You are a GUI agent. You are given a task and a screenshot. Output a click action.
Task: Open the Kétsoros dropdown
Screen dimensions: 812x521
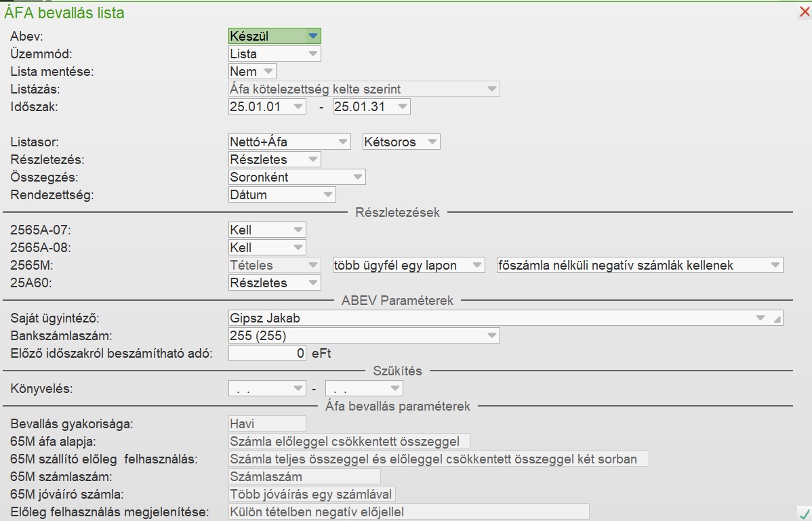(x=401, y=142)
